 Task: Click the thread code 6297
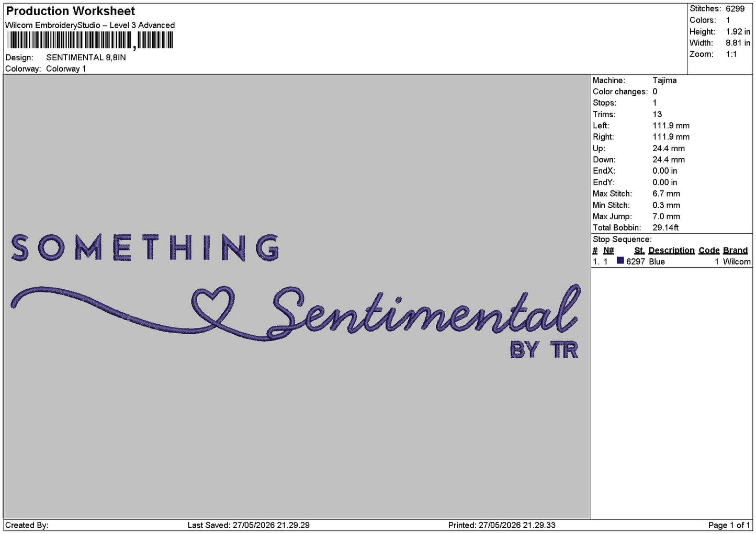(636, 262)
